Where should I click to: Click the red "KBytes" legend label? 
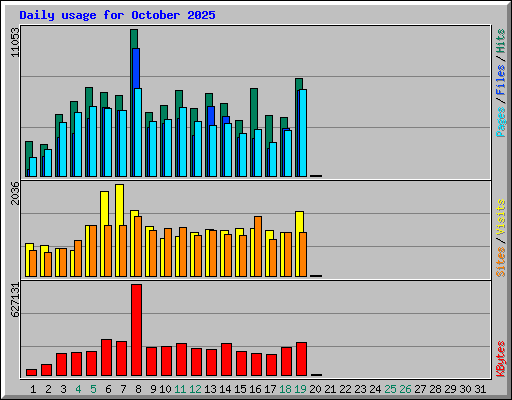[x=501, y=359]
